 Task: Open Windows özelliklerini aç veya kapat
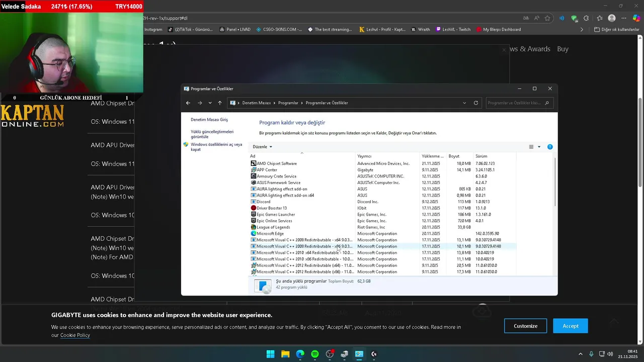click(x=216, y=147)
